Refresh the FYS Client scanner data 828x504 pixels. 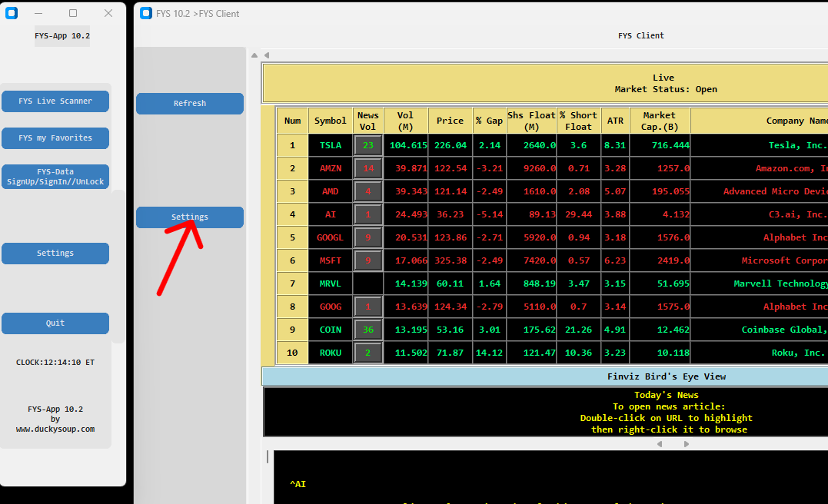pos(190,104)
